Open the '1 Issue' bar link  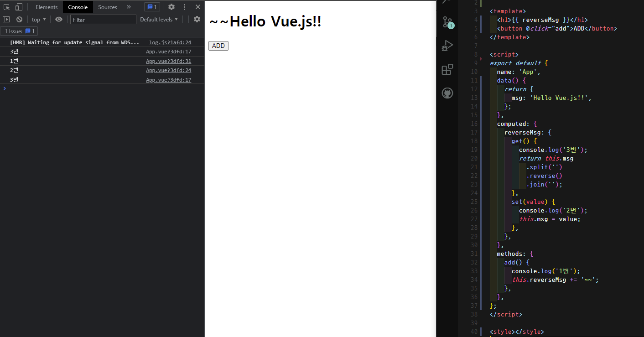click(x=20, y=31)
